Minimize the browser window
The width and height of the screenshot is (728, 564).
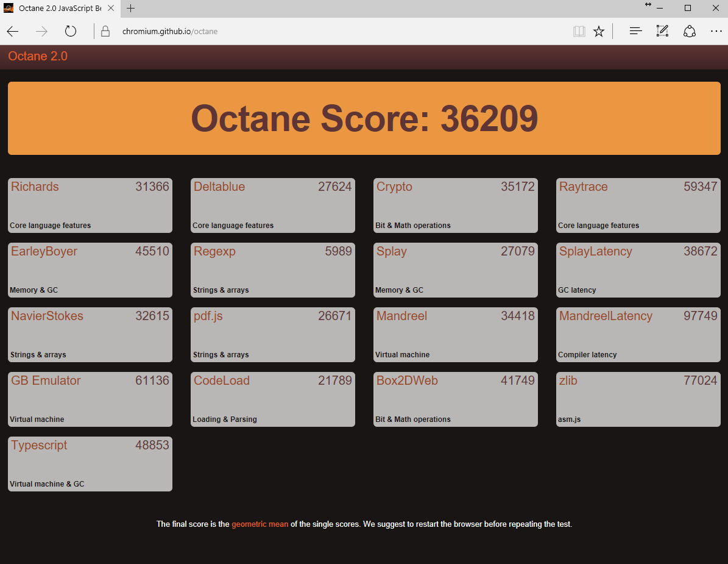pyautogui.click(x=660, y=9)
